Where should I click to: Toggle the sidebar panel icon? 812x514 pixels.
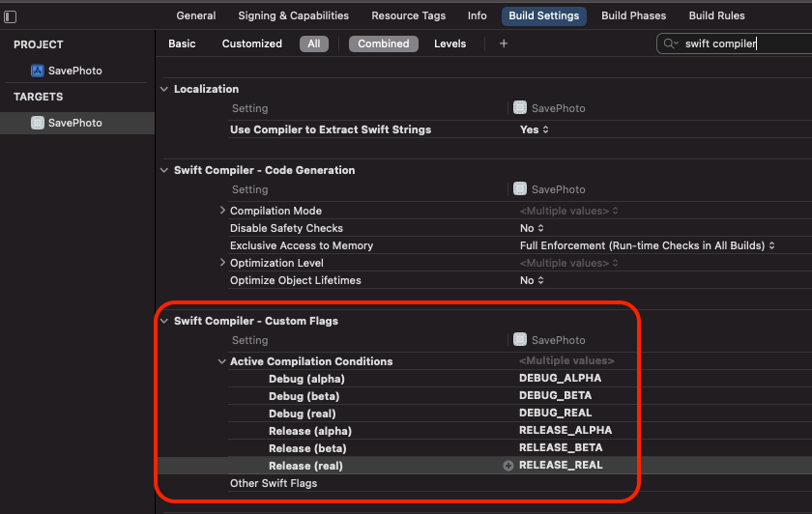click(11, 17)
